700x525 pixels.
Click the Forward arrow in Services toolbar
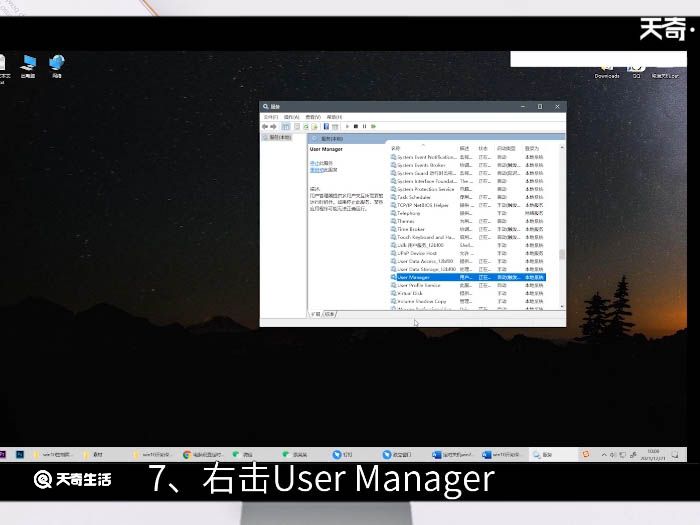[x=273, y=127]
